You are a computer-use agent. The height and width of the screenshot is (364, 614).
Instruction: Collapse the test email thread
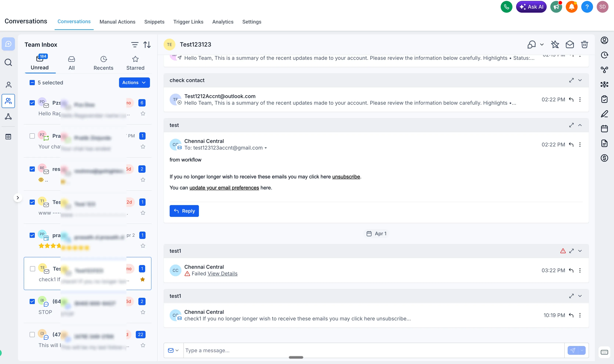coord(580,125)
